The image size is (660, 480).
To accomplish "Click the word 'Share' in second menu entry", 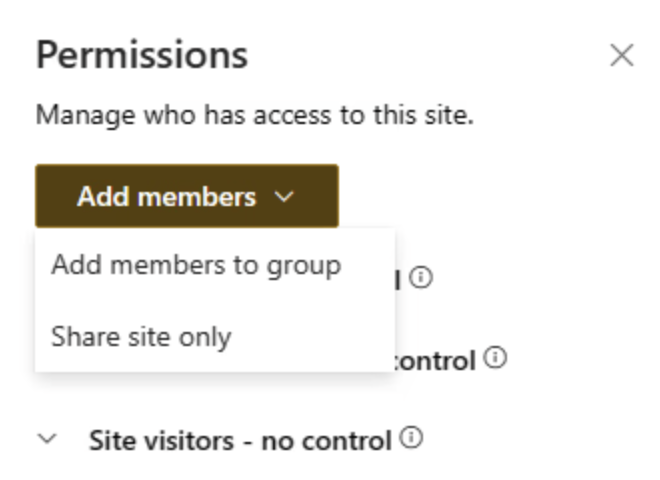I will pos(78,336).
